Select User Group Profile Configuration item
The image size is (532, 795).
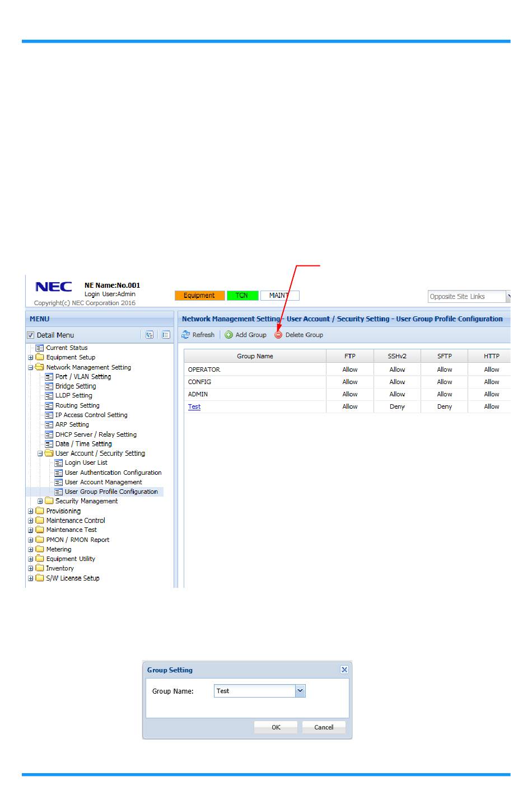(x=111, y=492)
